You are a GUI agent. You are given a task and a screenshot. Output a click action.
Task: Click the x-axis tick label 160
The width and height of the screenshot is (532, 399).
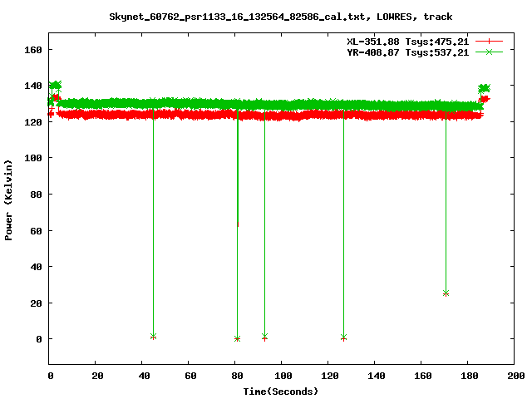(x=423, y=376)
